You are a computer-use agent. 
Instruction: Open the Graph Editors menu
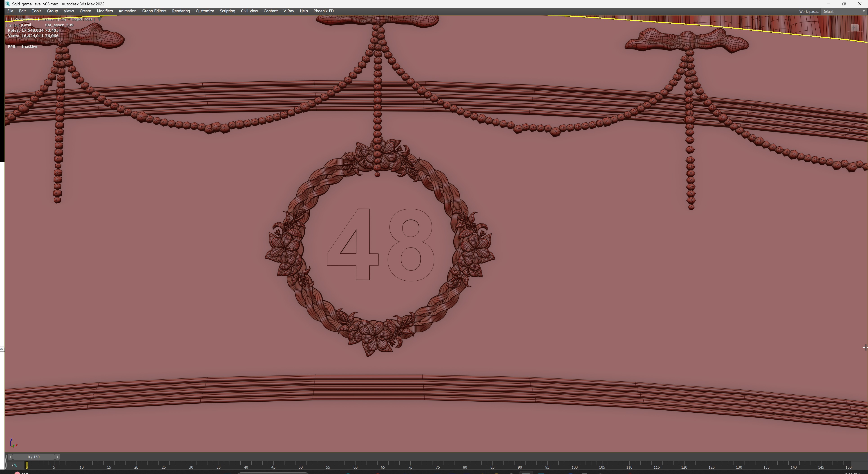click(154, 11)
